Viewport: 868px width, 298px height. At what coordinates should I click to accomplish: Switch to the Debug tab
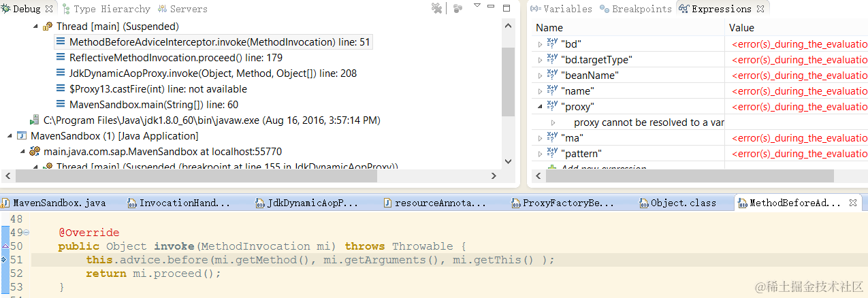(x=27, y=9)
